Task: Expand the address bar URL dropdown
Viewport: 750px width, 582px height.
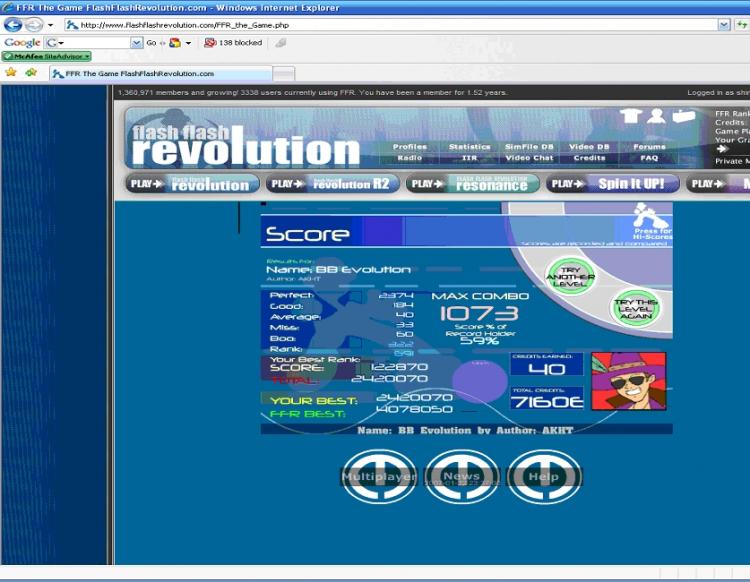Action: (x=724, y=24)
